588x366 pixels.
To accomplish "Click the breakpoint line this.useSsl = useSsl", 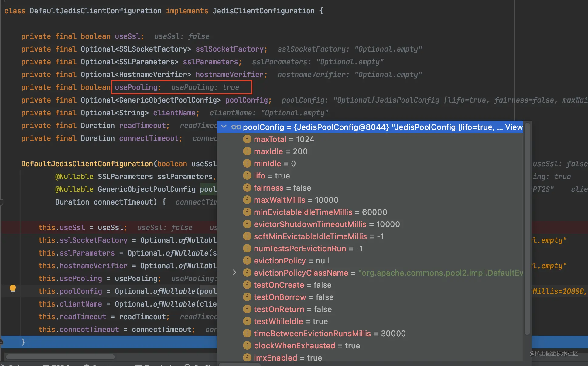I will click(82, 228).
